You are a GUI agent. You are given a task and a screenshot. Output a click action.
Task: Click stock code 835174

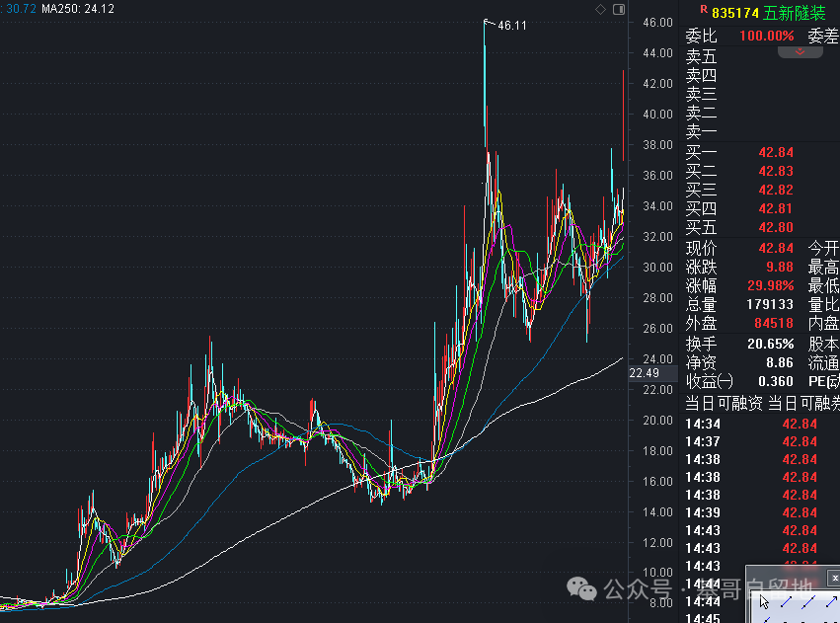[735, 13]
